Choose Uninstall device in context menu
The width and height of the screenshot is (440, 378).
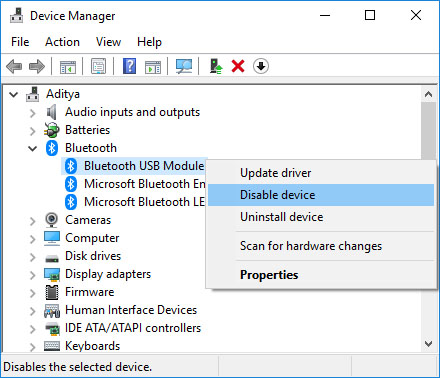[x=321, y=217]
